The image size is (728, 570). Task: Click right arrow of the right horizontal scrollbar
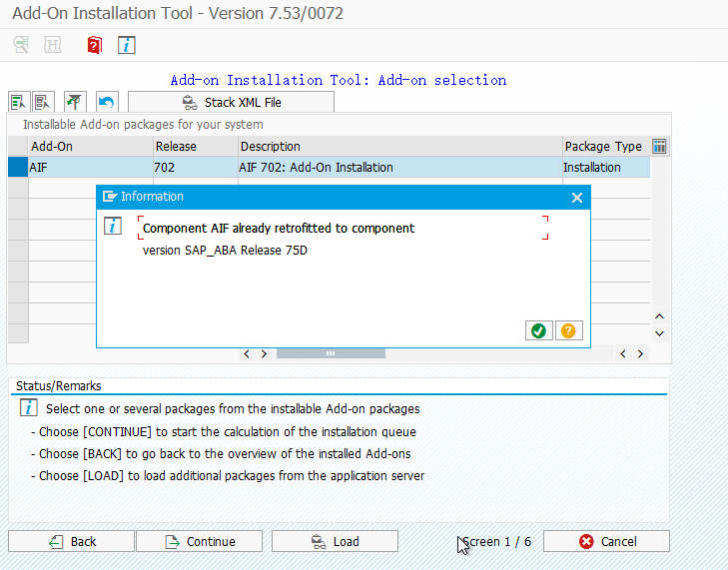tap(640, 354)
